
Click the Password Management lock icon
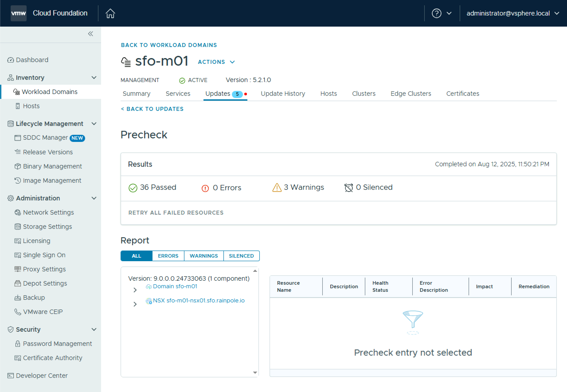pos(18,344)
